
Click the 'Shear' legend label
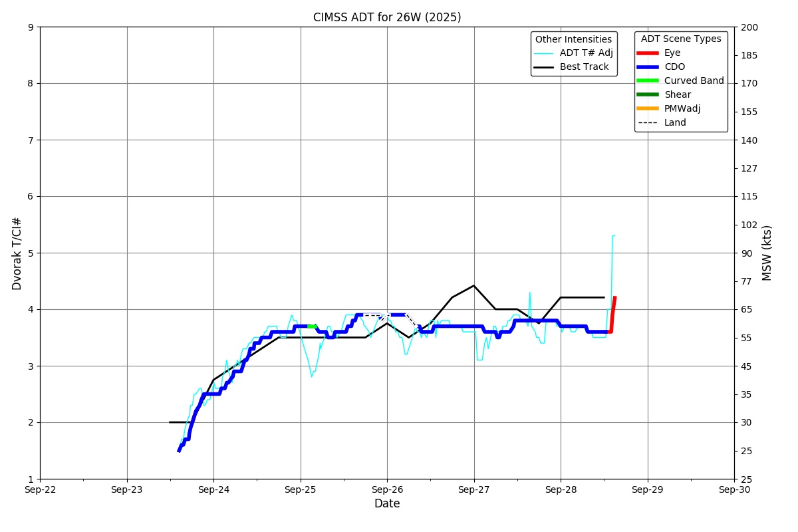(678, 94)
